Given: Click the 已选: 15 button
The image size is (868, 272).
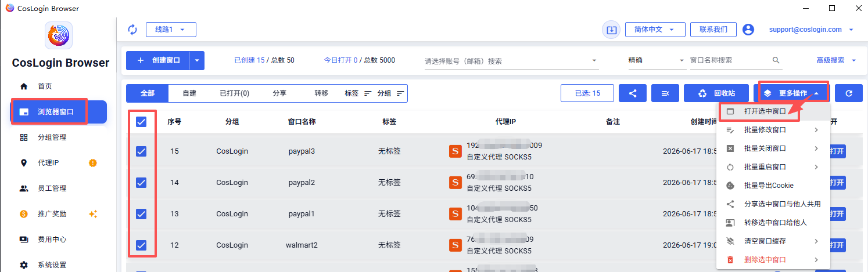Looking at the screenshot, I should [587, 93].
